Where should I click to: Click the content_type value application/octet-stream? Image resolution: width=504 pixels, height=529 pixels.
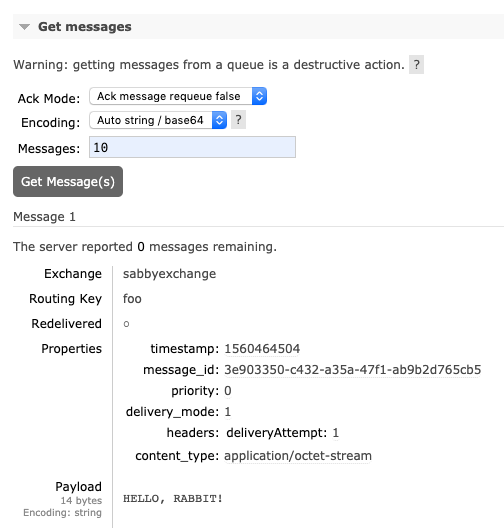[x=298, y=456]
